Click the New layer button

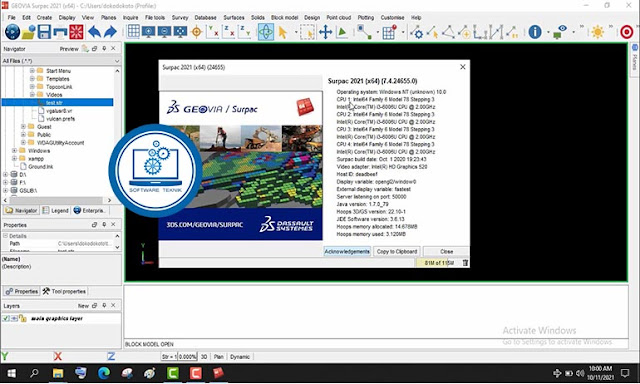point(83,306)
